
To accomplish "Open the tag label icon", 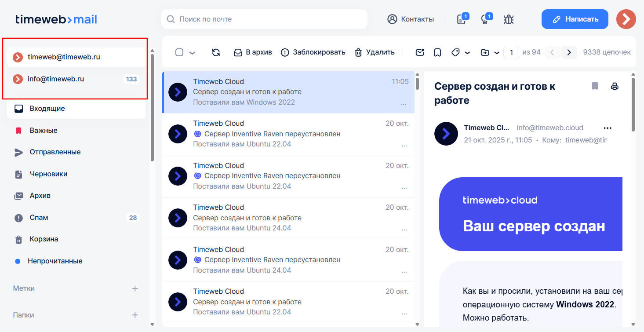I will point(455,52).
